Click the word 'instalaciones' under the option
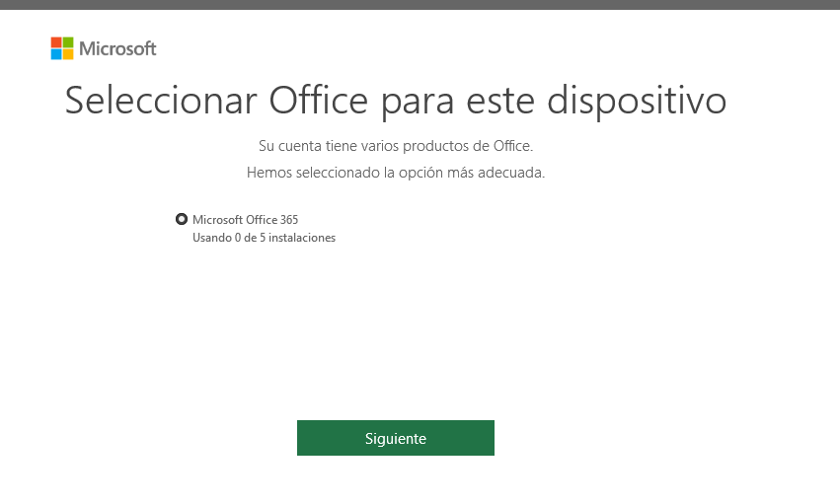This screenshot has width=840, height=504. (x=302, y=238)
